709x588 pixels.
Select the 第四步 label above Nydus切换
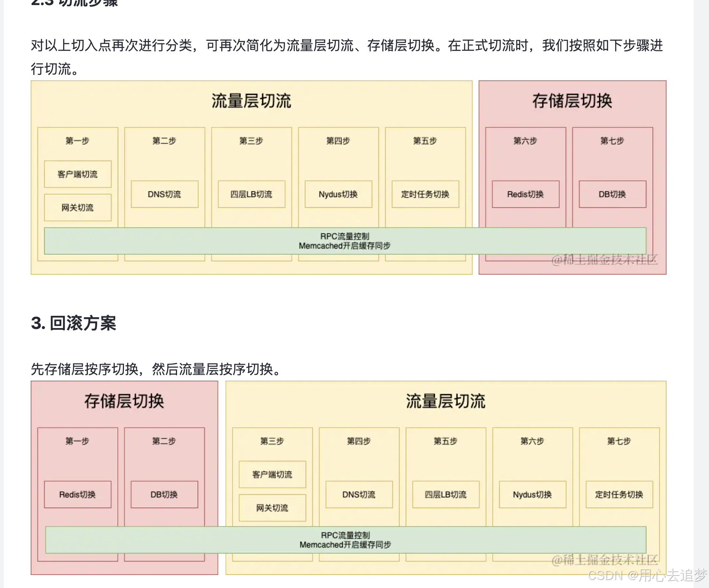pos(338,140)
